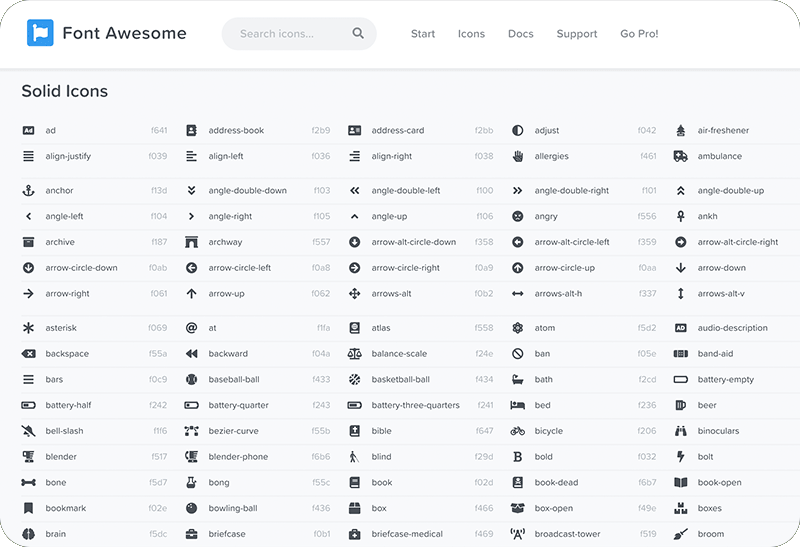Click the align-left label
The width and height of the screenshot is (800, 547).
point(226,156)
